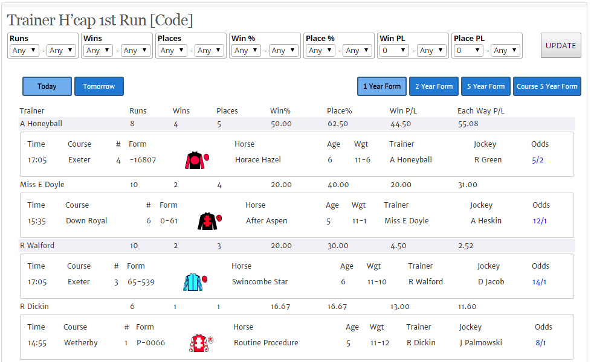Click Swincombe Star's light blue jockey silks
The height and width of the screenshot is (364, 591).
(x=192, y=282)
